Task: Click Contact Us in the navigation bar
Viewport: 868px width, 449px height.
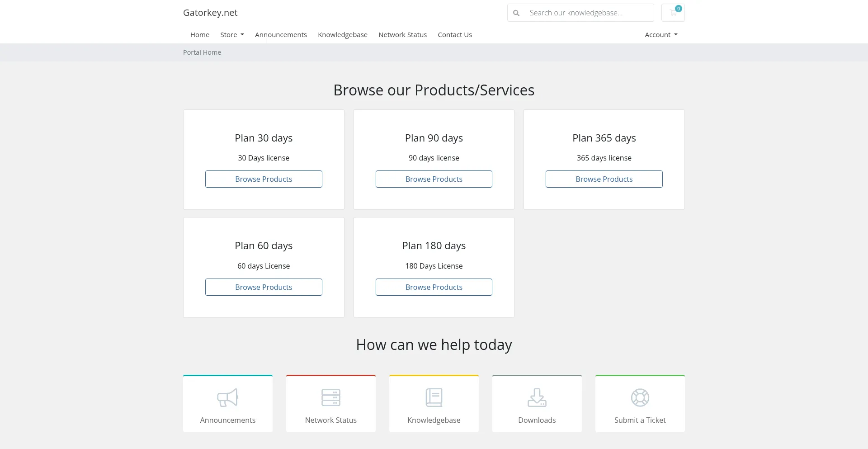Action: pyautogui.click(x=455, y=35)
